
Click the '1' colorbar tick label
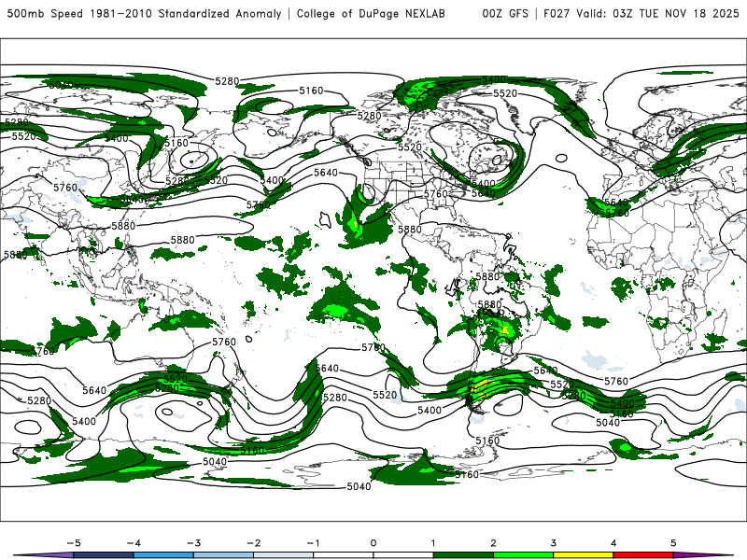coord(433,543)
